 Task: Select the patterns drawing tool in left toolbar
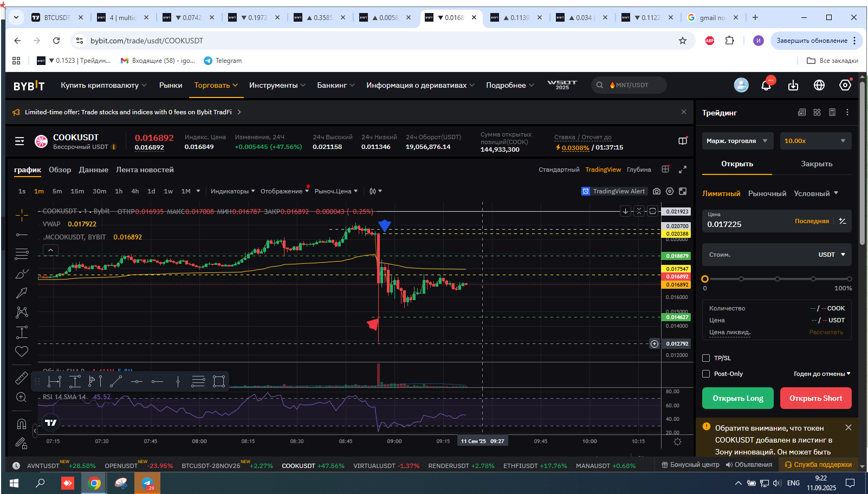22,313
